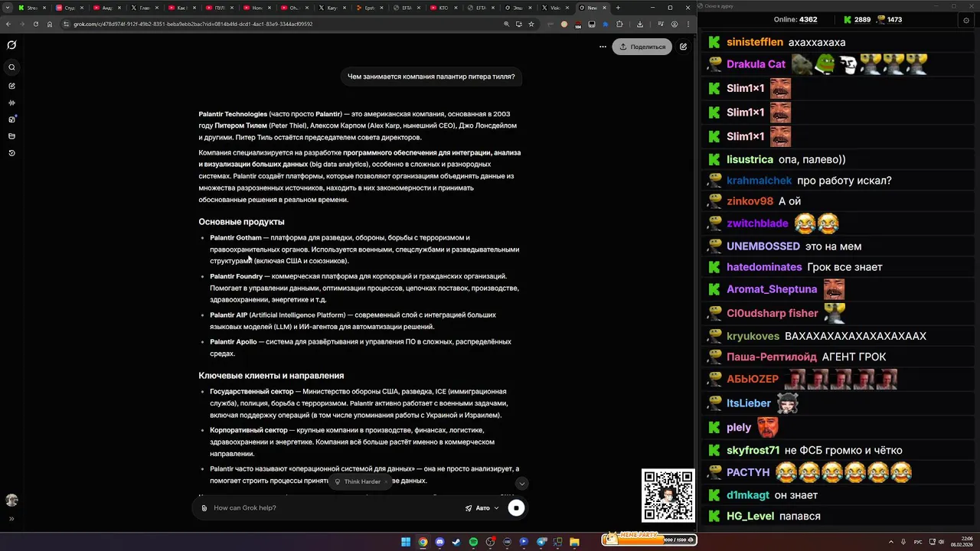Open Spotify from the taskbar
Image resolution: width=980 pixels, height=551 pixels.
tap(473, 542)
